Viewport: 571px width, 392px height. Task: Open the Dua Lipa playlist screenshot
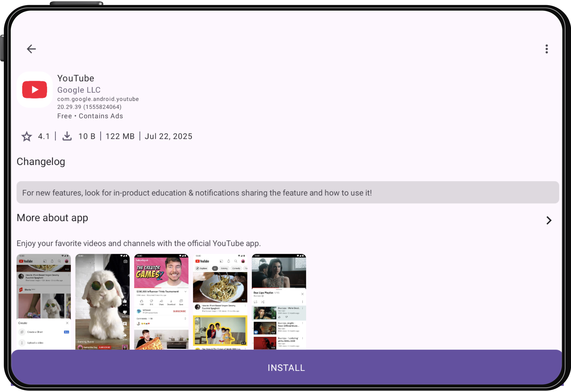(x=279, y=302)
